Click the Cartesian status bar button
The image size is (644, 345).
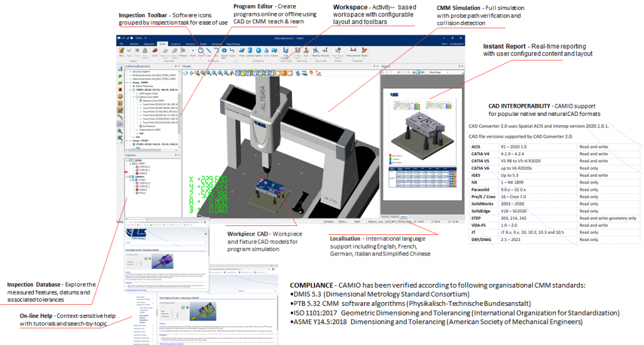(x=327, y=221)
